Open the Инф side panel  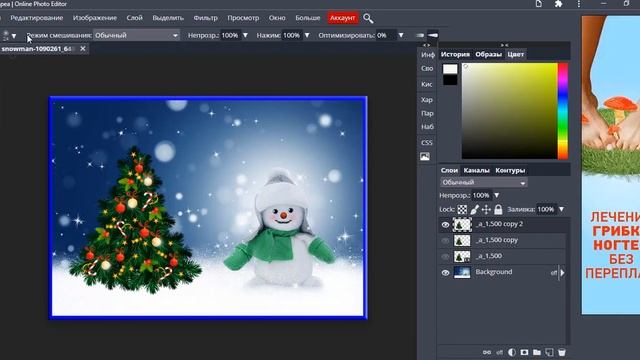coord(428,55)
